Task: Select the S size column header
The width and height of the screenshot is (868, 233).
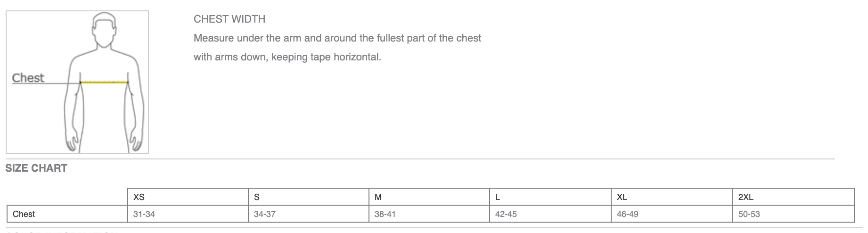Action: pyautogui.click(x=309, y=197)
